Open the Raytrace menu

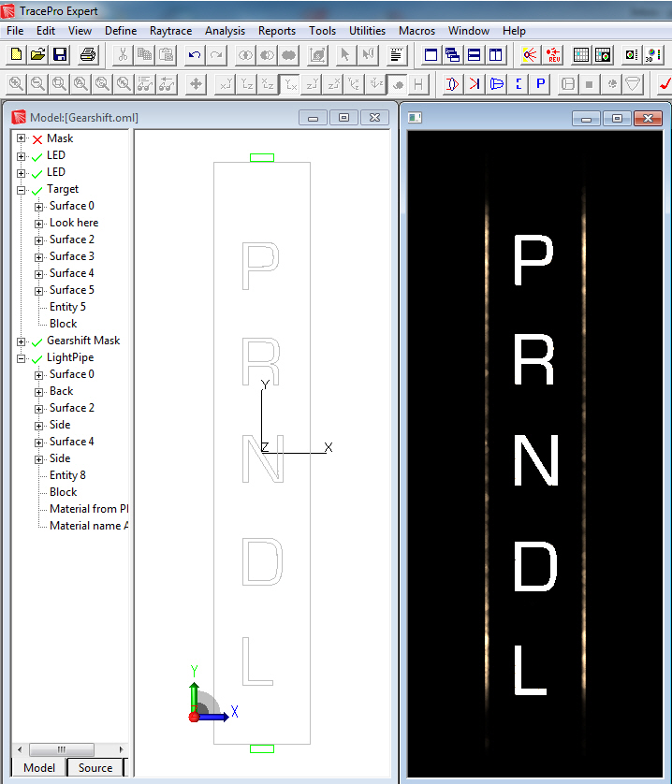pos(170,31)
